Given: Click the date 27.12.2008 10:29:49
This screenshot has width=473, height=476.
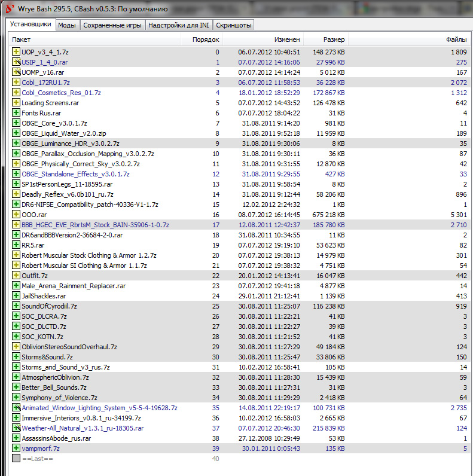Looking at the screenshot, I should click(269, 438).
